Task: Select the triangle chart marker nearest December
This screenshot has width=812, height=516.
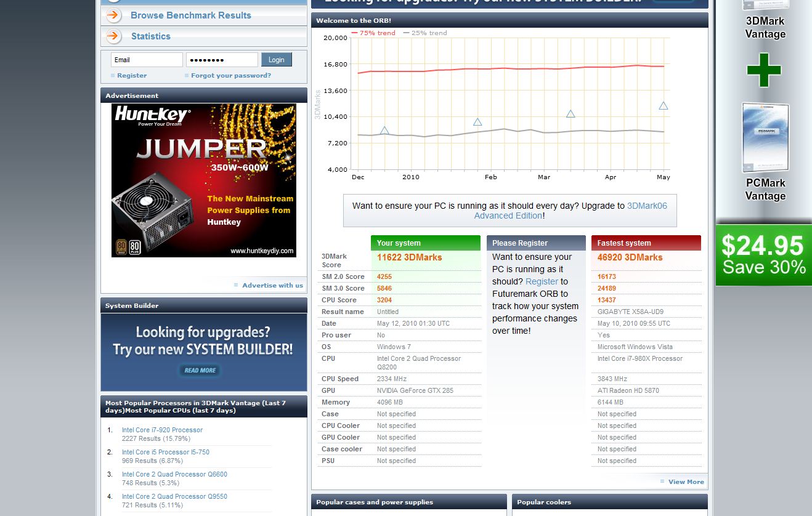Action: coord(384,131)
